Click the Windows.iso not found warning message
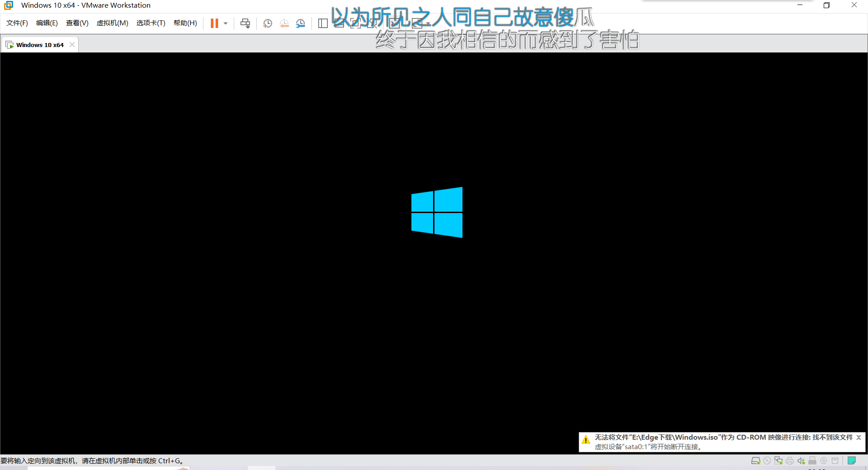The width and height of the screenshot is (868, 470). [723, 437]
